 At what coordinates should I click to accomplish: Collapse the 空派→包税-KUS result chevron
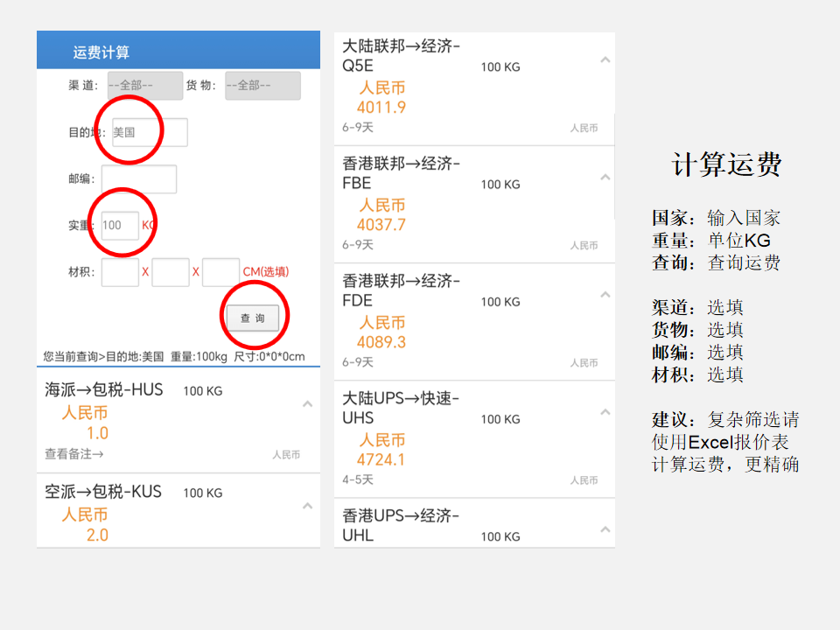point(307,506)
